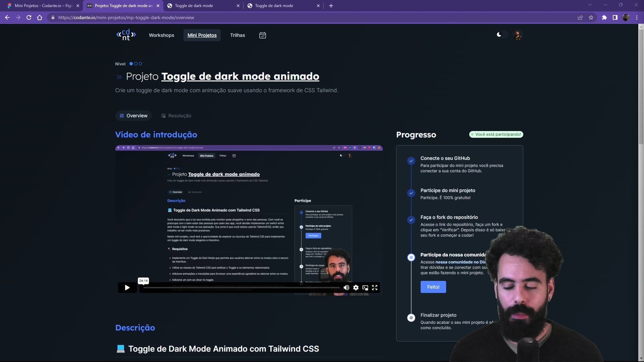Play the introduction video
The height and width of the screenshot is (362, 644).
(x=127, y=288)
